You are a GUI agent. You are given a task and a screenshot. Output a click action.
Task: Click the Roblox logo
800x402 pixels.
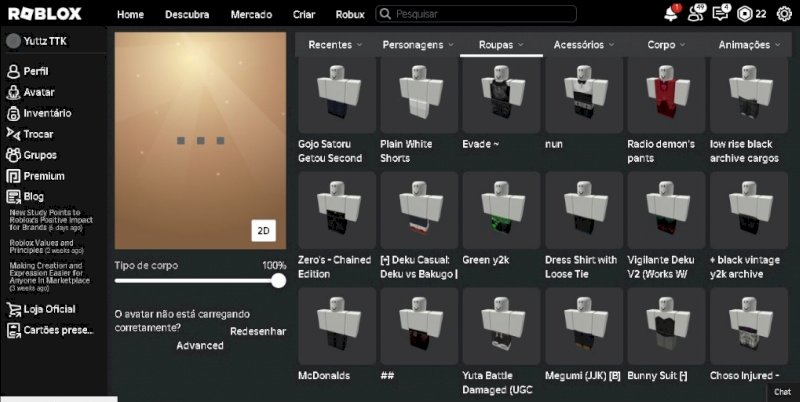(x=44, y=14)
